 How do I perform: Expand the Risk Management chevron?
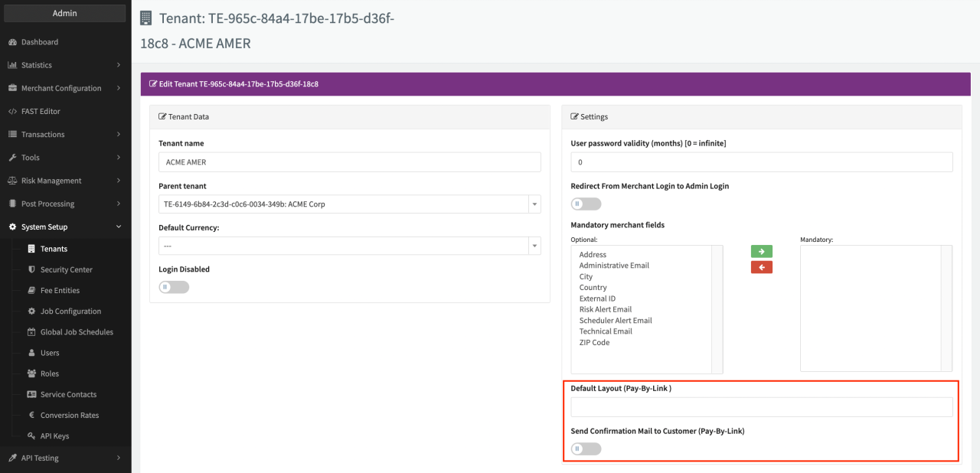(119, 181)
